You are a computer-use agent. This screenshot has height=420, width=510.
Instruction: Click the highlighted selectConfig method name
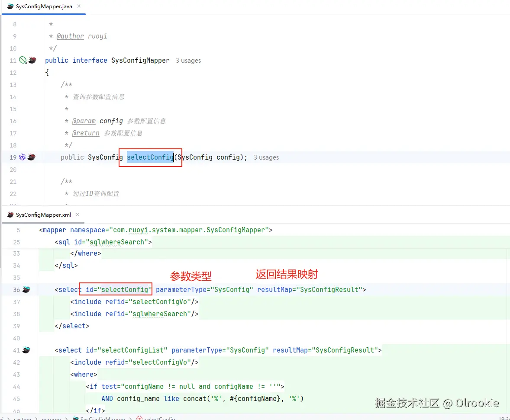click(x=150, y=157)
